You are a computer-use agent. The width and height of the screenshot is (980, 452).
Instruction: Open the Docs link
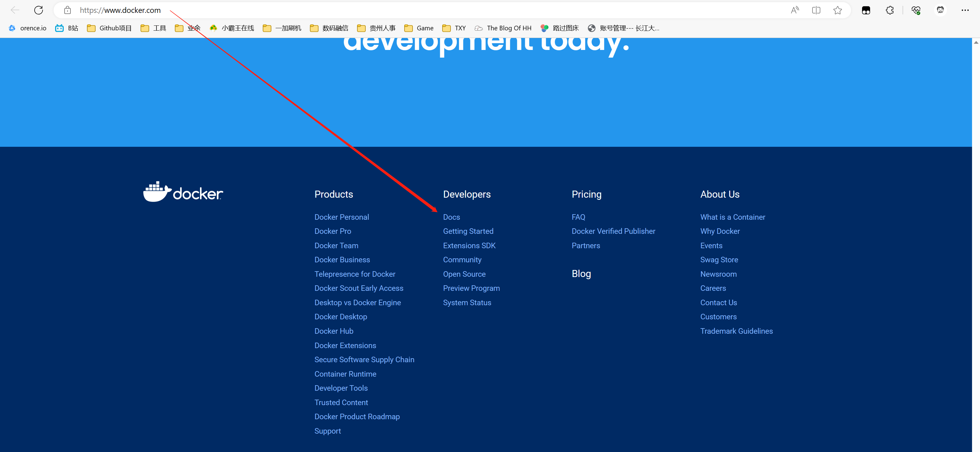452,217
